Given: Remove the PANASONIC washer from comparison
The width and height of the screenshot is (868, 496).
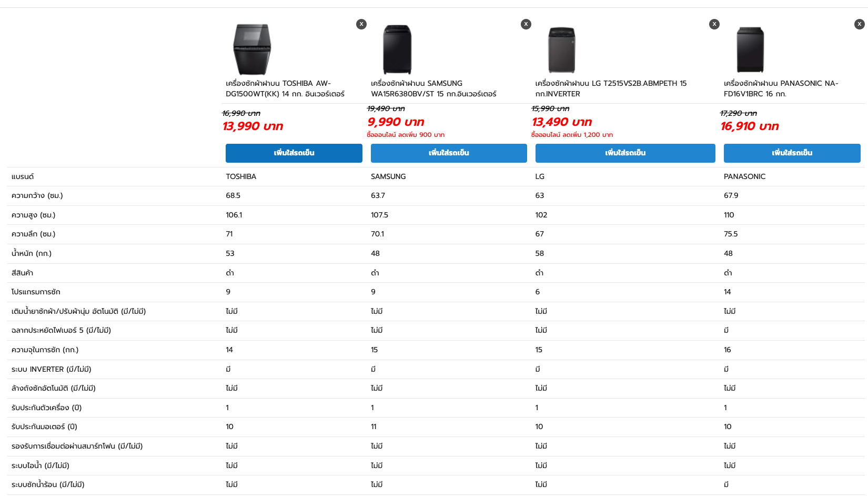Looking at the screenshot, I should [x=860, y=24].
